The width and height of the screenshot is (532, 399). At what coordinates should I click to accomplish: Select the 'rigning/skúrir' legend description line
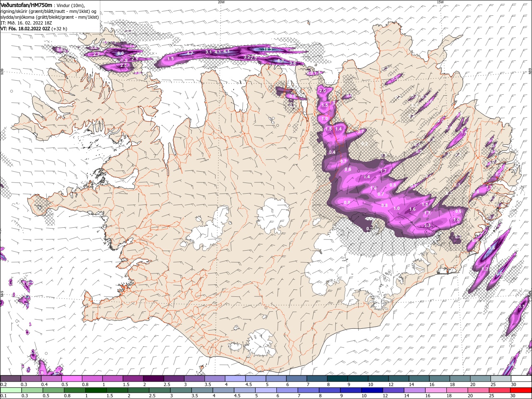tap(48, 11)
